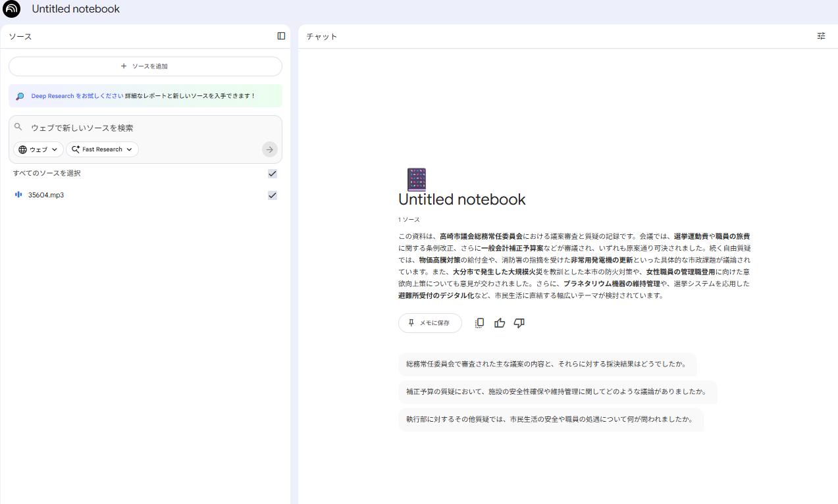Viewport: 838px width, 504px height.
Task: Open the ウェブ source type dropdown
Action: pos(38,149)
